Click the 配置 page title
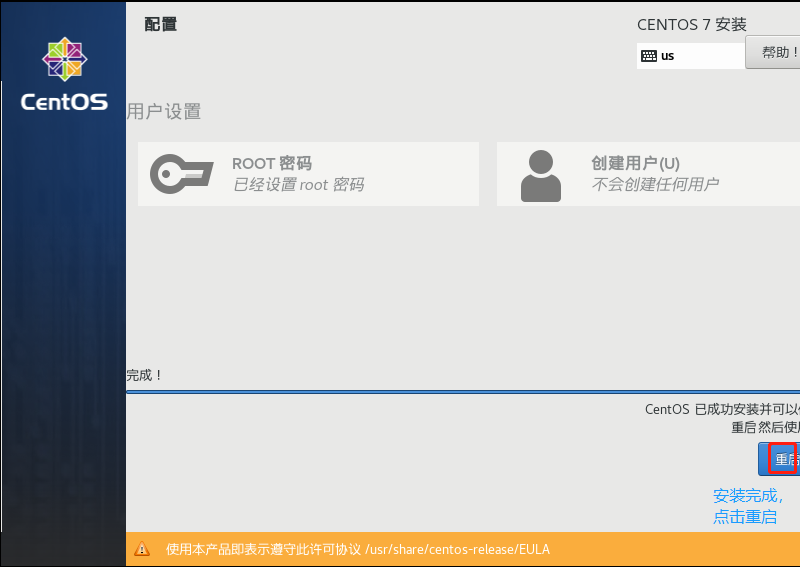Viewport: 800px width, 567px height. point(161,25)
